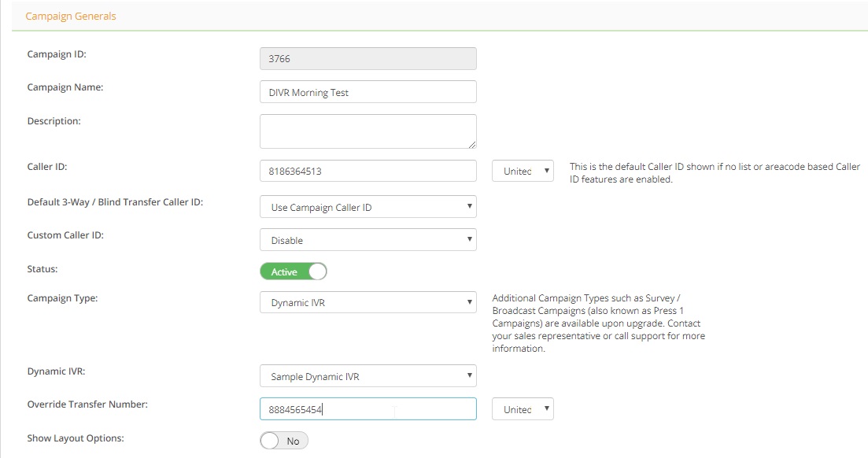Click the Caller ID number field
The width and height of the screenshot is (868, 458).
[x=368, y=171]
